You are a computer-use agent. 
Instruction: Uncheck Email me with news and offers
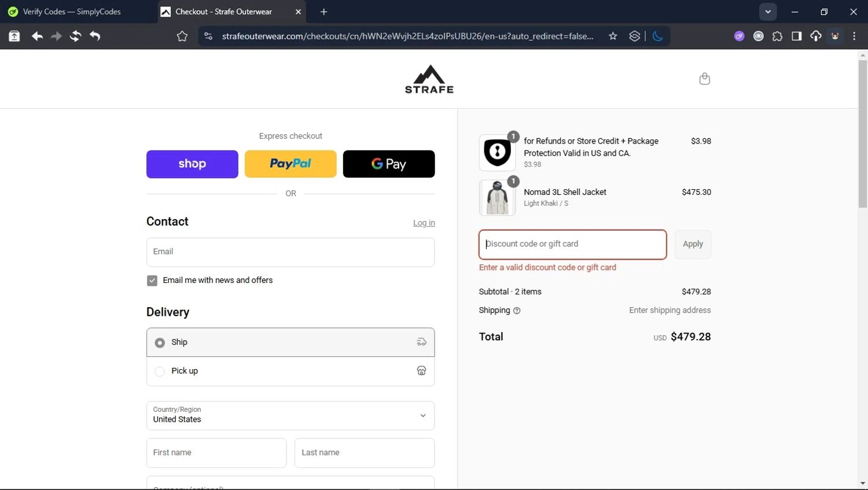click(152, 281)
